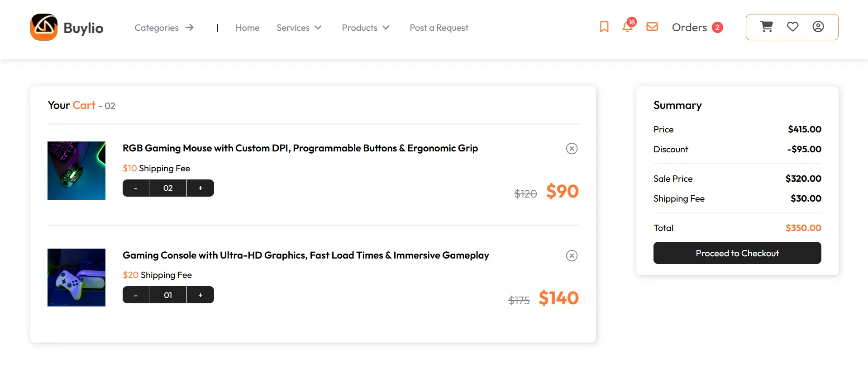The width and height of the screenshot is (868, 372).
Task: Click the Buylio logo
Action: [x=67, y=27]
